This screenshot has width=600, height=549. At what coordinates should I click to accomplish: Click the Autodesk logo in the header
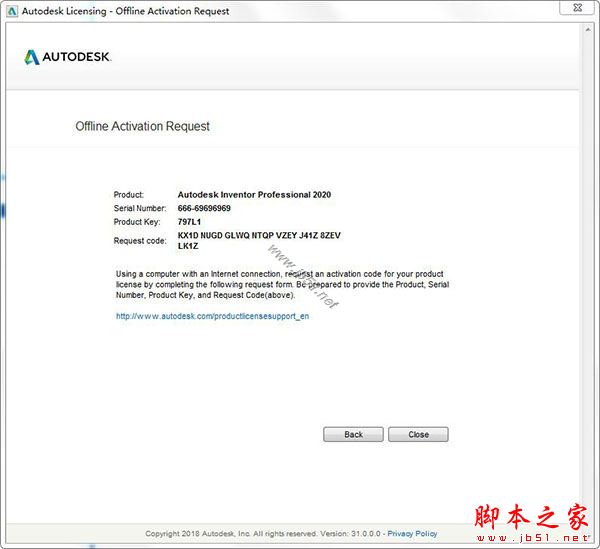(x=68, y=57)
